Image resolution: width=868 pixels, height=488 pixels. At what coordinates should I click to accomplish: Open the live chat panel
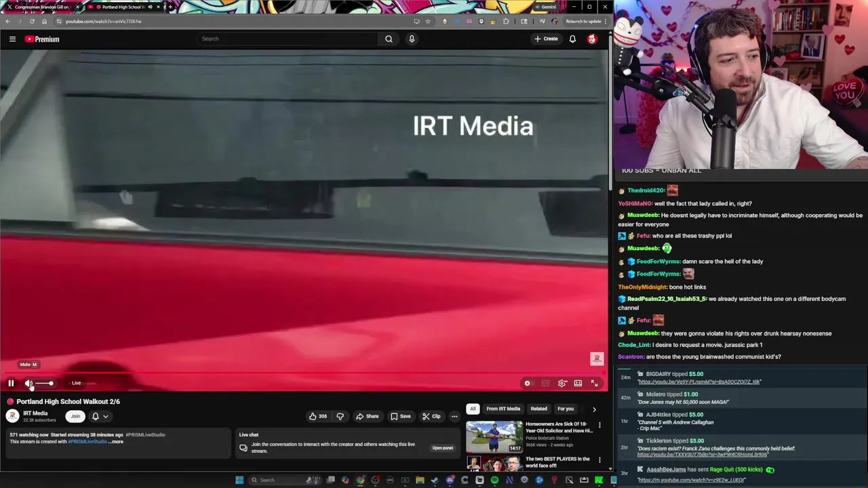[x=442, y=448]
